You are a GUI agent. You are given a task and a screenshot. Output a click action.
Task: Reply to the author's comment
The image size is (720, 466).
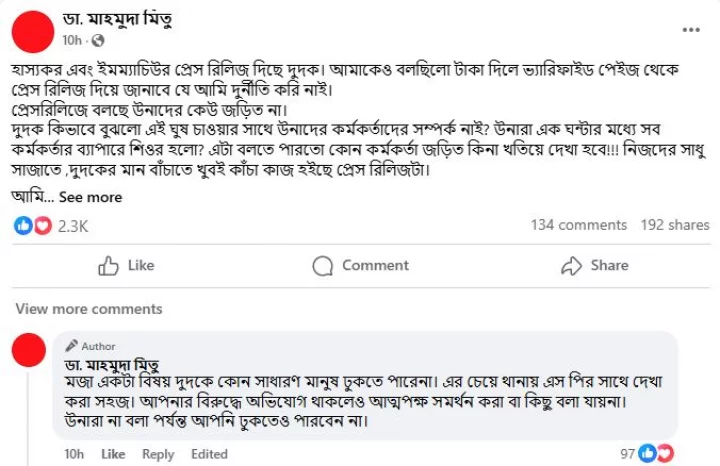[x=158, y=455]
